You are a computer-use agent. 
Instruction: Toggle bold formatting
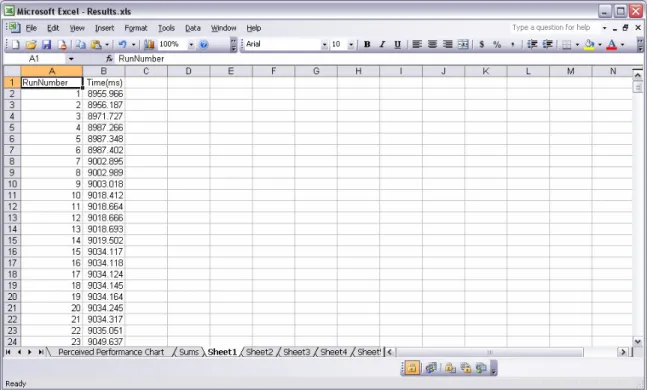click(367, 44)
